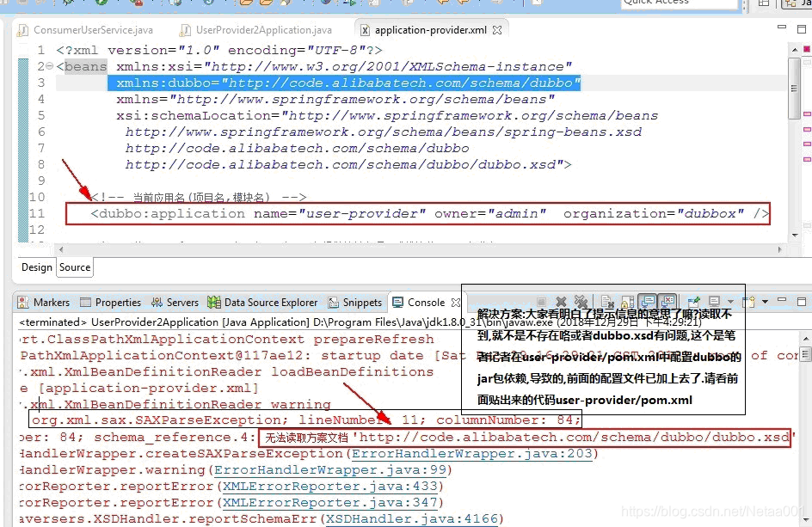
Task: Click the SAXParseException line in console
Action: point(305,420)
